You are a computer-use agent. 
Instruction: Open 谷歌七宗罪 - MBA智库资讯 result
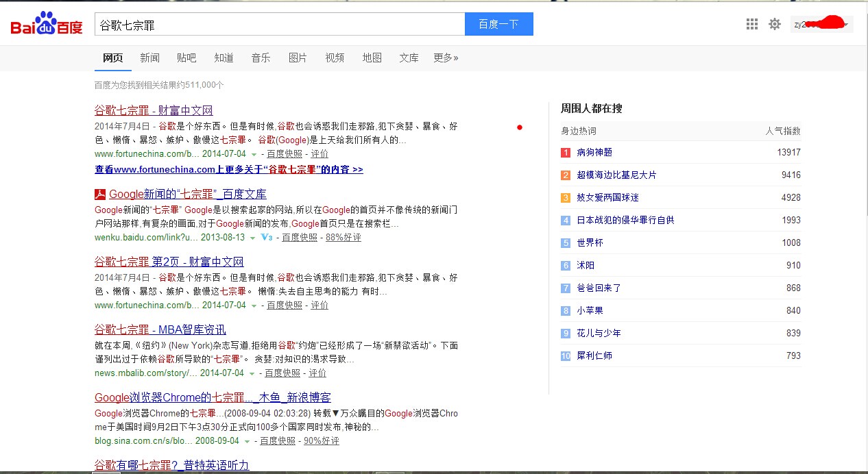(x=160, y=329)
